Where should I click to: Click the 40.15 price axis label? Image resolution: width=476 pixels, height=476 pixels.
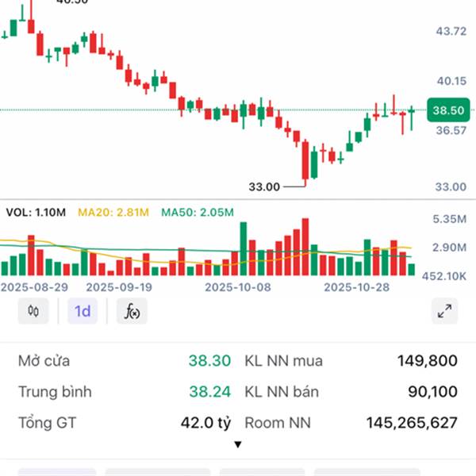tap(451, 81)
